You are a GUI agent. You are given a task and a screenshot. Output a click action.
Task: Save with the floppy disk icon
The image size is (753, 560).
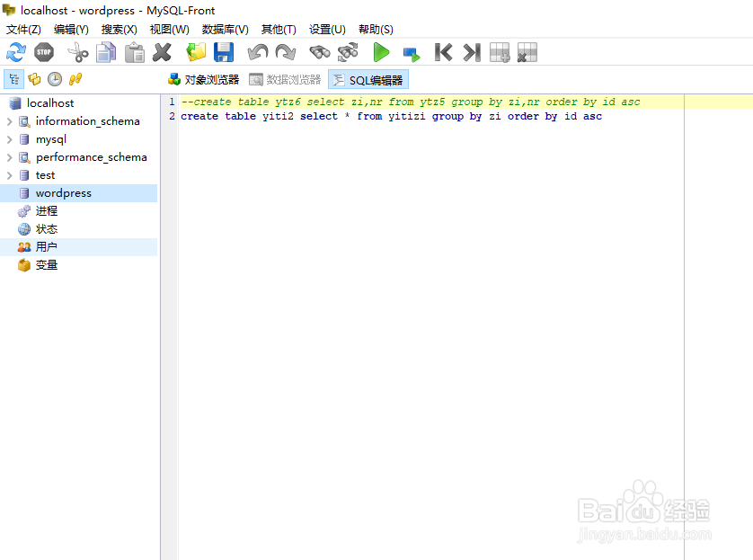(224, 52)
